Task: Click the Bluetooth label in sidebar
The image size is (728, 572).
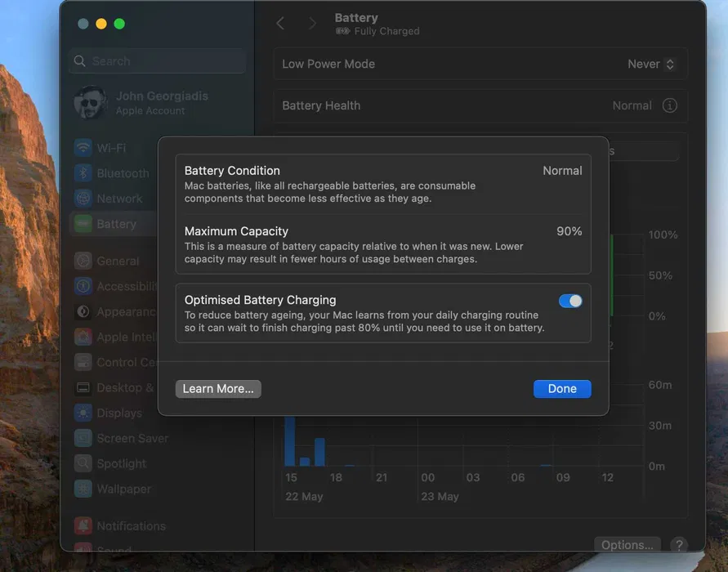Action: click(x=123, y=173)
